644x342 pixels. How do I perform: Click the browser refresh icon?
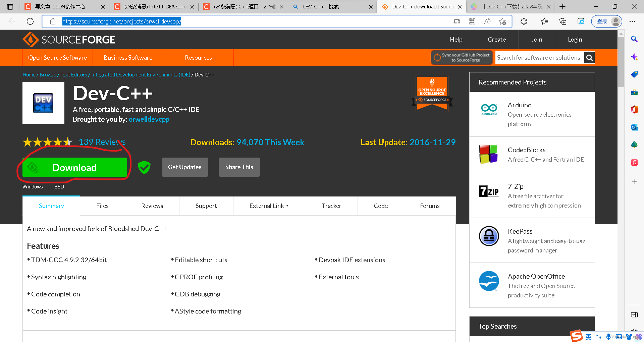tap(30, 21)
